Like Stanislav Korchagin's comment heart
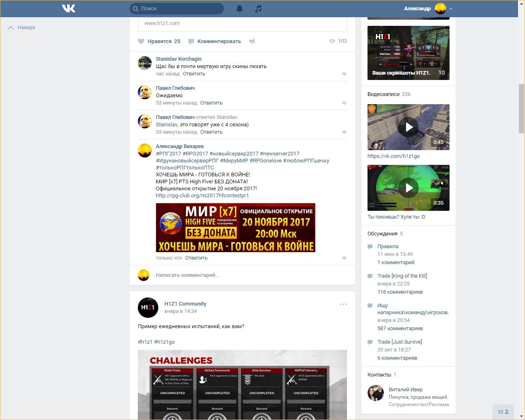 point(344,74)
